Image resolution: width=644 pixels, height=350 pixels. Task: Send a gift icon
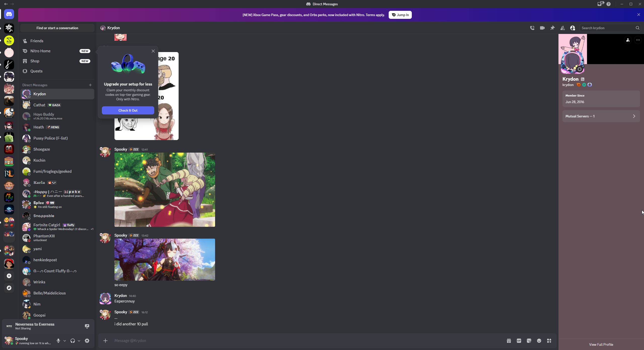509,341
